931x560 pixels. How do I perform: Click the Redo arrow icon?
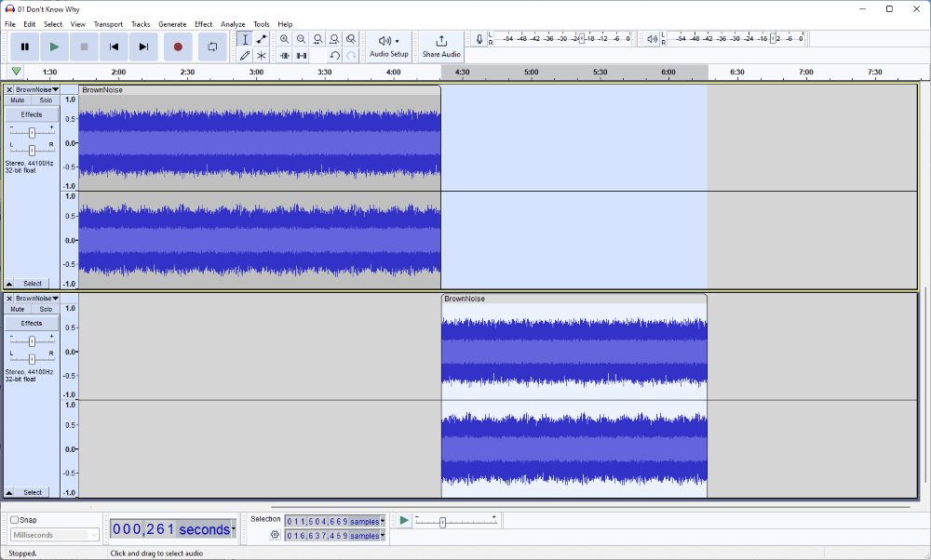pyautogui.click(x=351, y=55)
